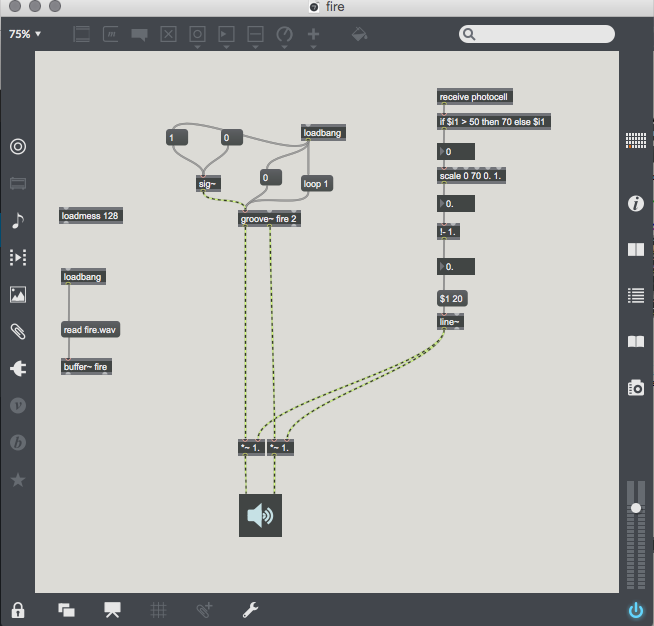Open the BEAP b modules icon
654x626 pixels.
pos(18,442)
